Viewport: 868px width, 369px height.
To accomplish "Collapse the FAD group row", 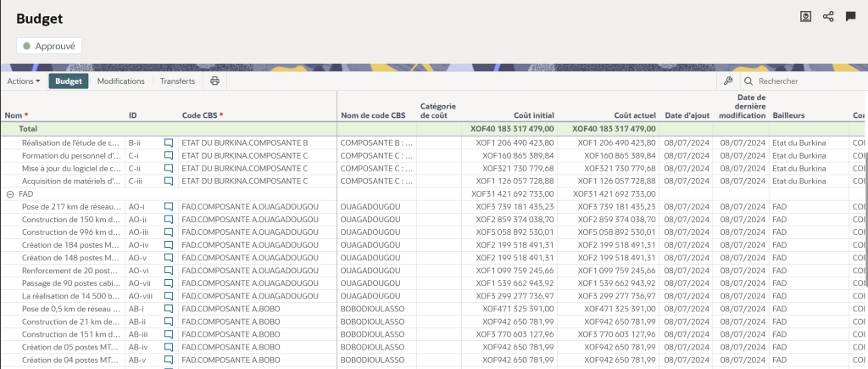I will tap(10, 194).
